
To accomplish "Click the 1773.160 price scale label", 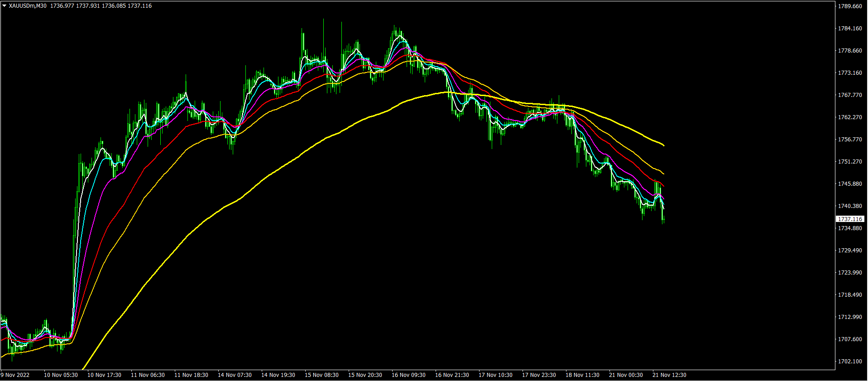I will 850,73.
